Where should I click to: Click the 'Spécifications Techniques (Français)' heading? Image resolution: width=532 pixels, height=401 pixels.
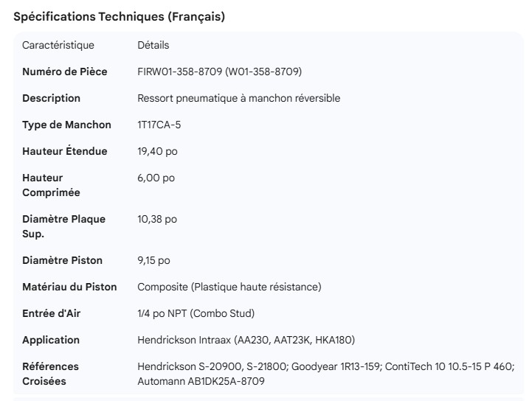[120, 17]
